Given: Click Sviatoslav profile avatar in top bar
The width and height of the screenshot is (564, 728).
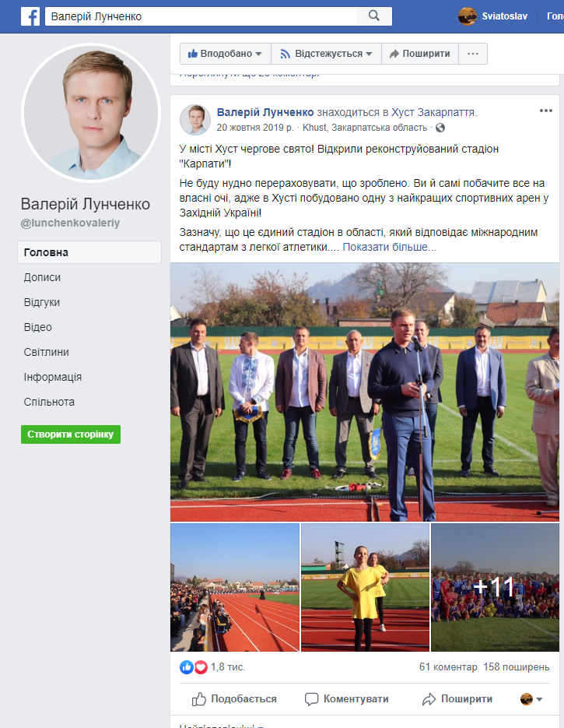Looking at the screenshot, I should click(x=467, y=16).
